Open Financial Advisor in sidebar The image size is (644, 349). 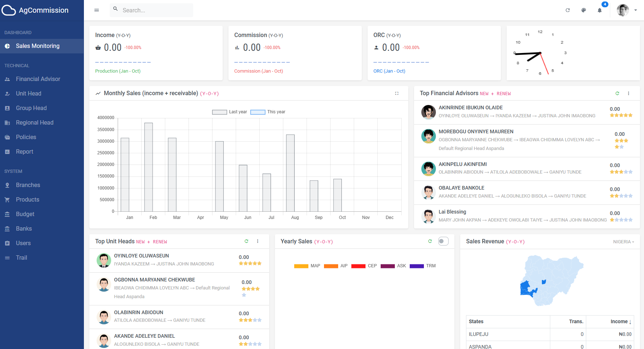coord(38,79)
